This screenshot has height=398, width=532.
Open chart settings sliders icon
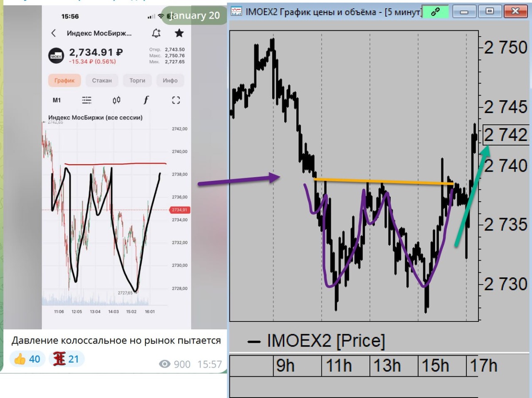[87, 100]
